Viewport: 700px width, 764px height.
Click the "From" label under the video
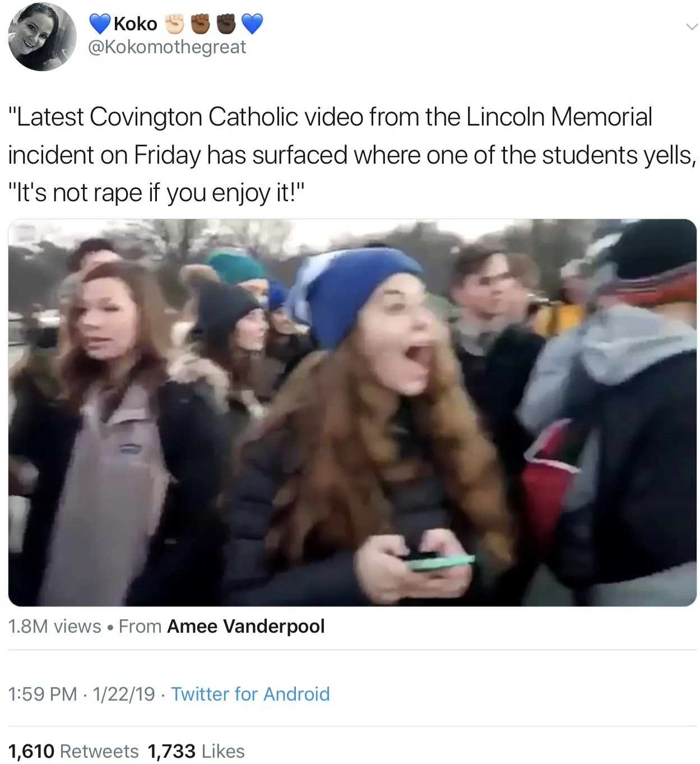pyautogui.click(x=140, y=626)
